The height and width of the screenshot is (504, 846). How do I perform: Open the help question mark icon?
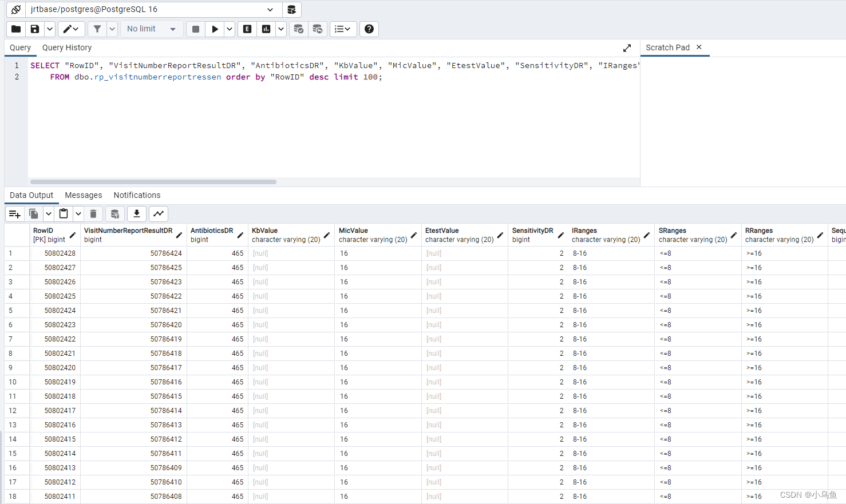click(369, 29)
